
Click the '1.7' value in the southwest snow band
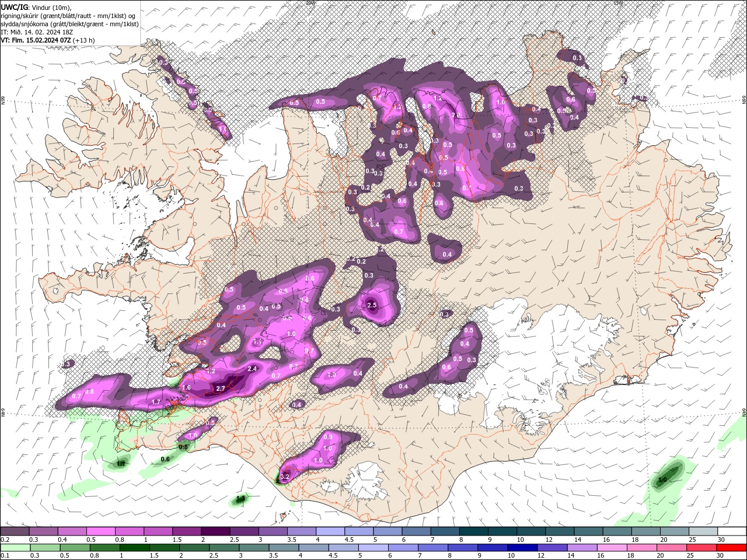point(156,402)
